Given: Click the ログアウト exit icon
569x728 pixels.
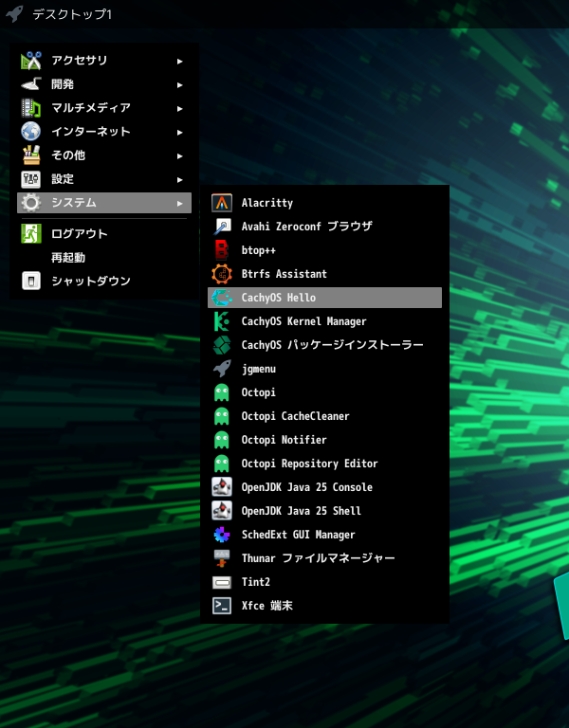Looking at the screenshot, I should point(31,233).
